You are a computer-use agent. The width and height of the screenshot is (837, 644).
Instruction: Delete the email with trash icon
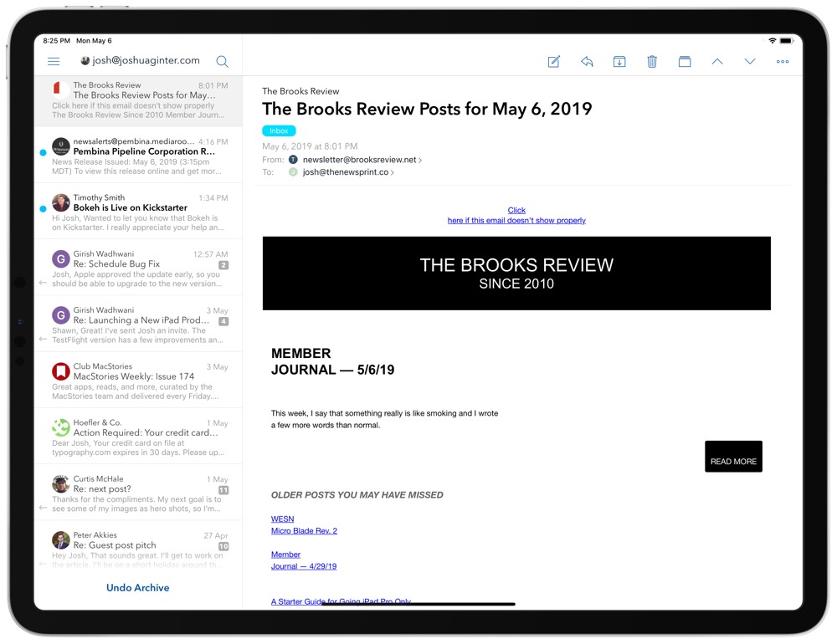click(x=652, y=61)
